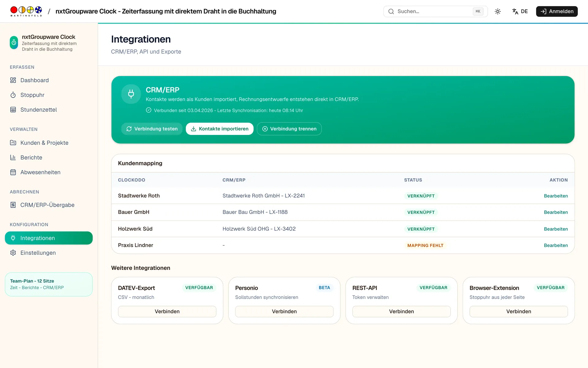This screenshot has width=588, height=368.
Task: Select the active Integrationen menu item
Action: point(49,238)
